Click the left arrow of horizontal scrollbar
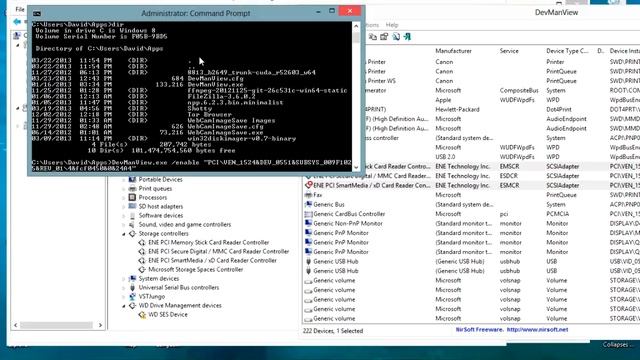Screen dimensions: 640x360 point(16,325)
